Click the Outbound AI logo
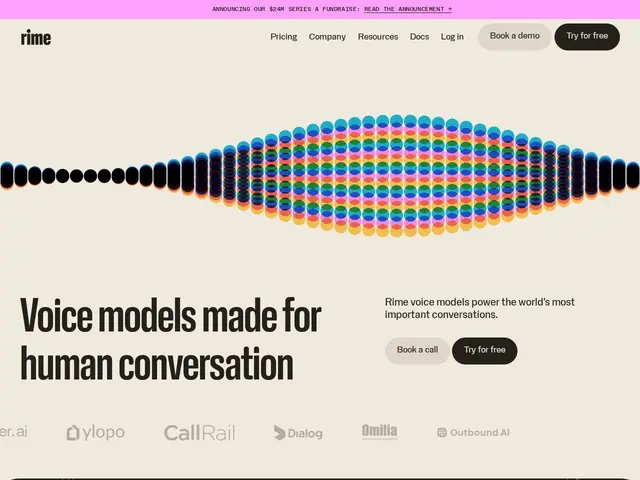Viewport: 640px width, 480px height. tap(473, 433)
